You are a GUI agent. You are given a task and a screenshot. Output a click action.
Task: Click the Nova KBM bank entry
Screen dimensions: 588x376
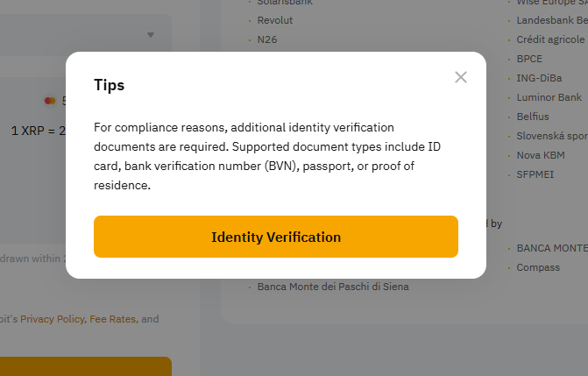coord(541,155)
